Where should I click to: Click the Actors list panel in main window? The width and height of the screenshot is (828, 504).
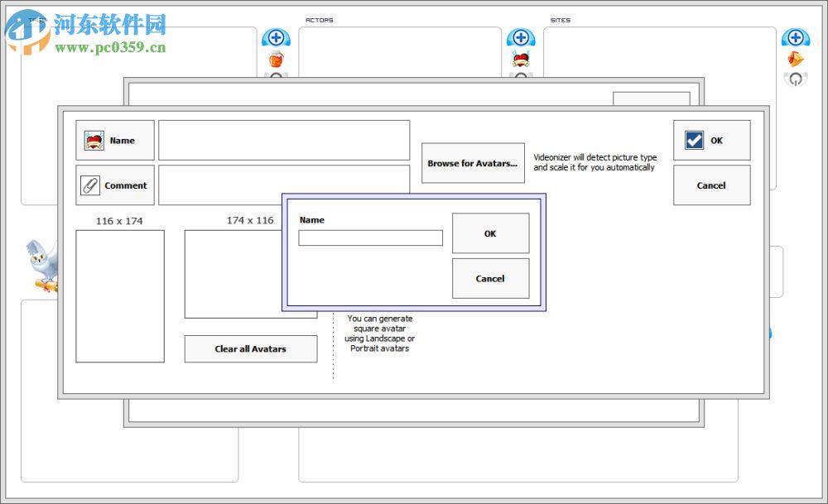400,52
